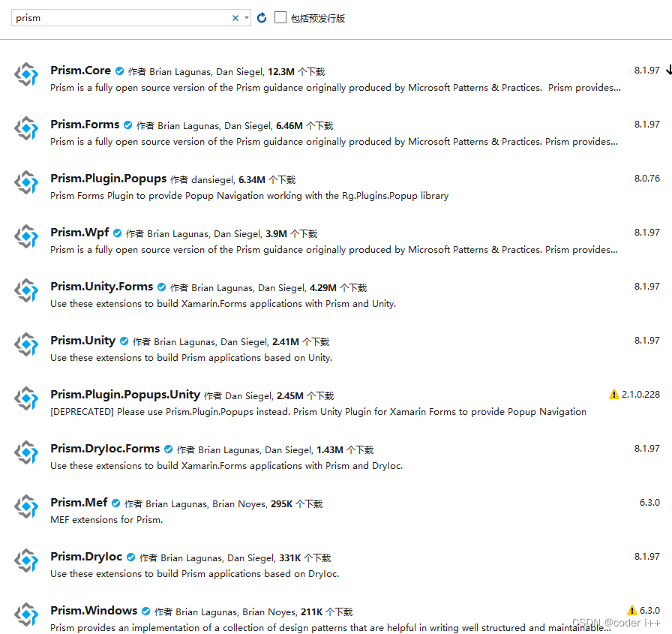Click verified badge next to Prism.Unity.Forms

[x=161, y=287]
